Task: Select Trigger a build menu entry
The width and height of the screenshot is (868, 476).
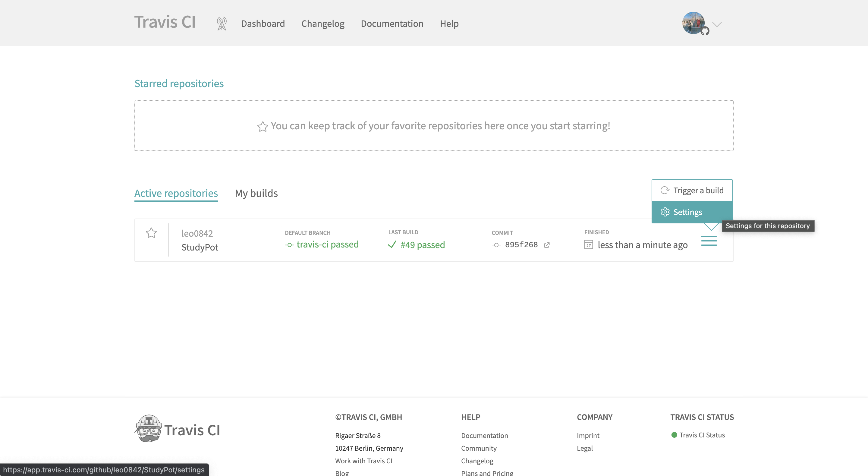Action: (x=692, y=191)
